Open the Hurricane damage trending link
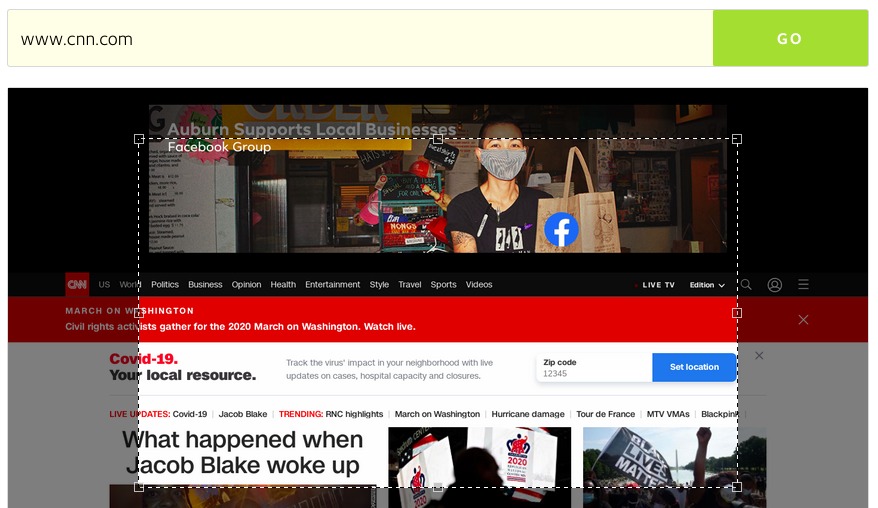Screen dimensions: 878x508 (528, 414)
